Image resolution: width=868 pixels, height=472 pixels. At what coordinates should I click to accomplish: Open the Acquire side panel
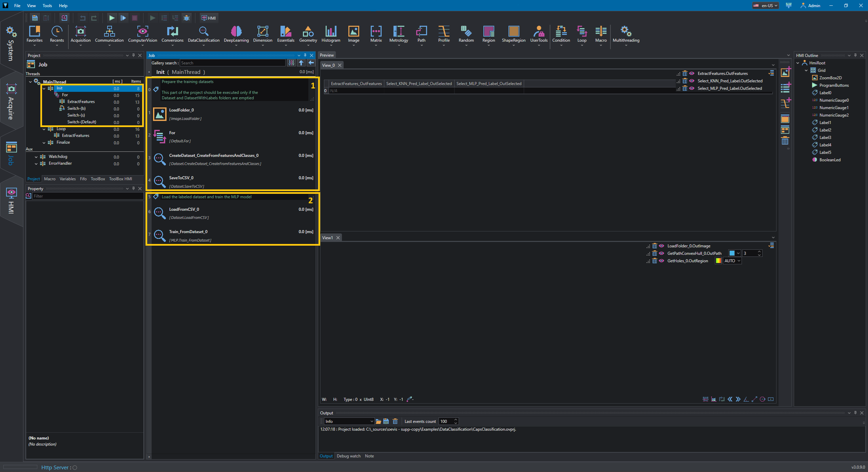point(11,101)
